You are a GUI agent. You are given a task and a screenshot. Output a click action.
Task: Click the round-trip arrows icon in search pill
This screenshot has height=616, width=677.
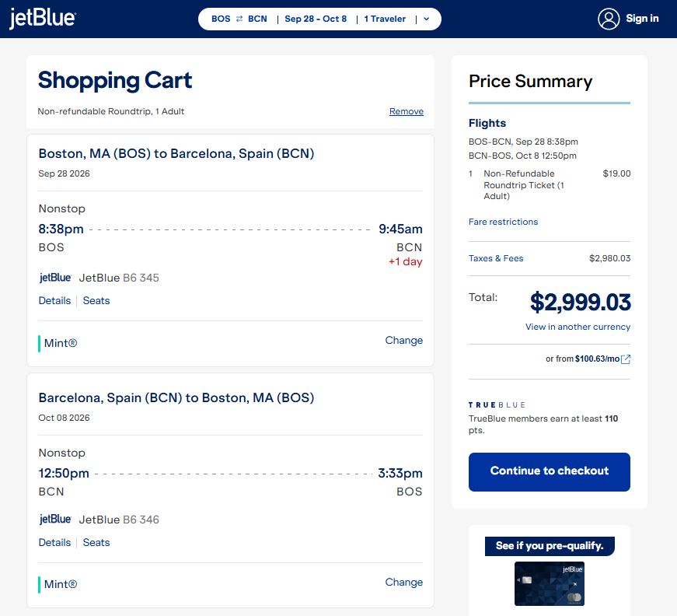tap(239, 19)
